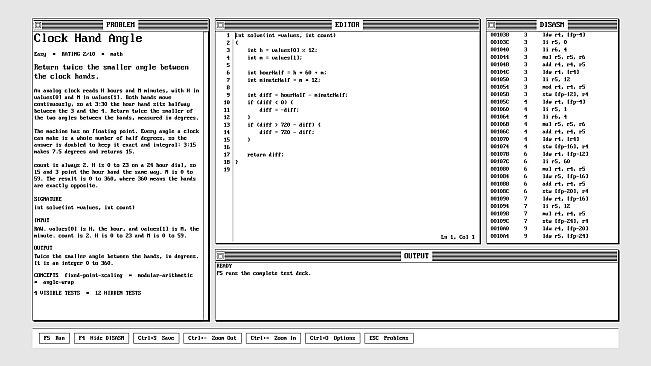Go back via the ESC Problems button
The width and height of the screenshot is (651, 366).
tap(389, 338)
